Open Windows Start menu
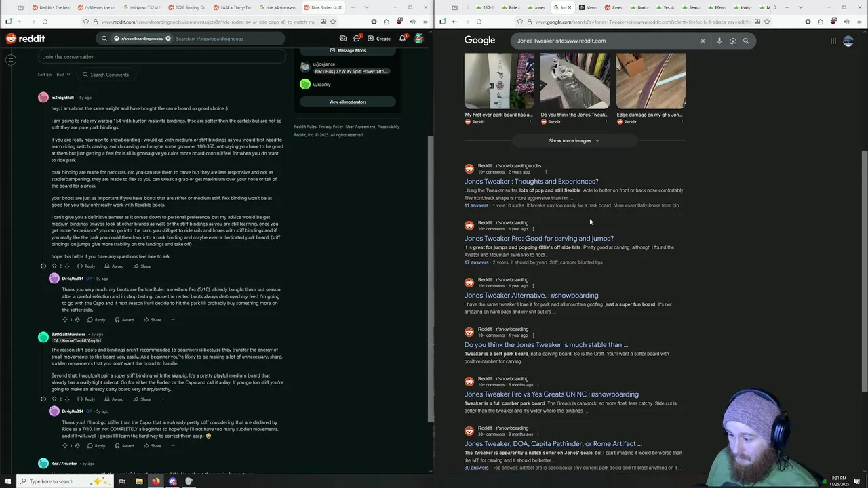Viewport: 868px width, 488px height. click(8, 481)
